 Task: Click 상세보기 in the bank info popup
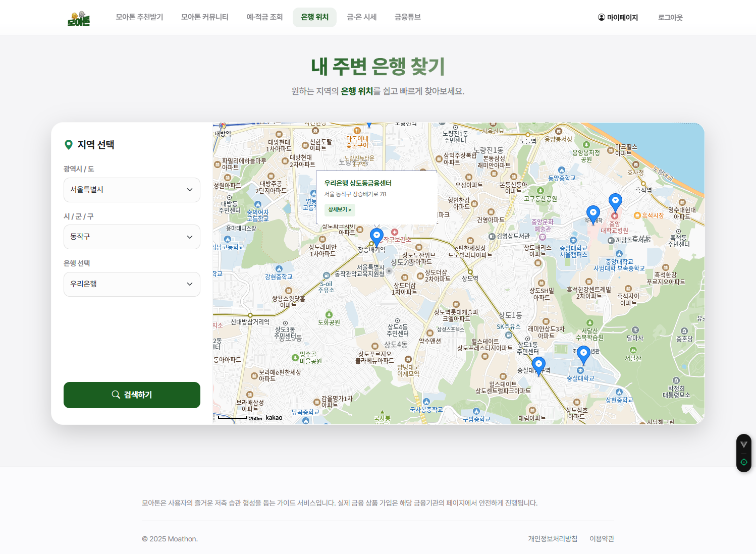click(340, 210)
